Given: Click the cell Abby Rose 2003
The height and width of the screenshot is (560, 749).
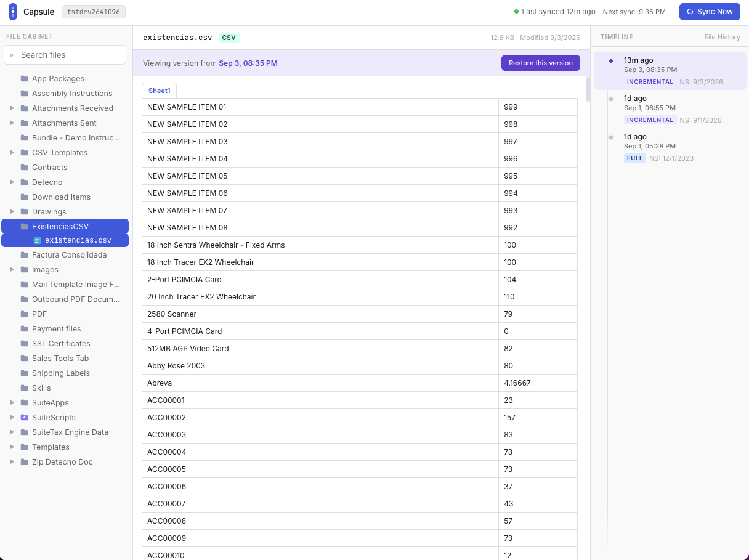Looking at the screenshot, I should pyautogui.click(x=320, y=366).
